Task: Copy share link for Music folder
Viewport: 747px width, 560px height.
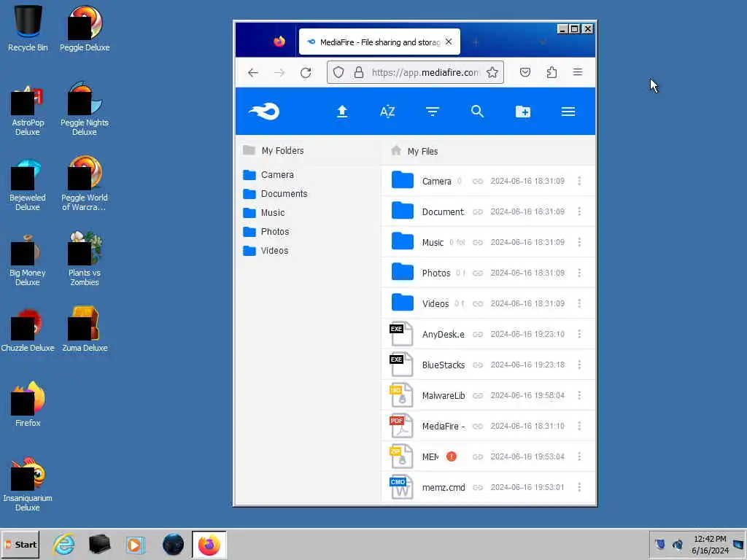Action: click(477, 242)
